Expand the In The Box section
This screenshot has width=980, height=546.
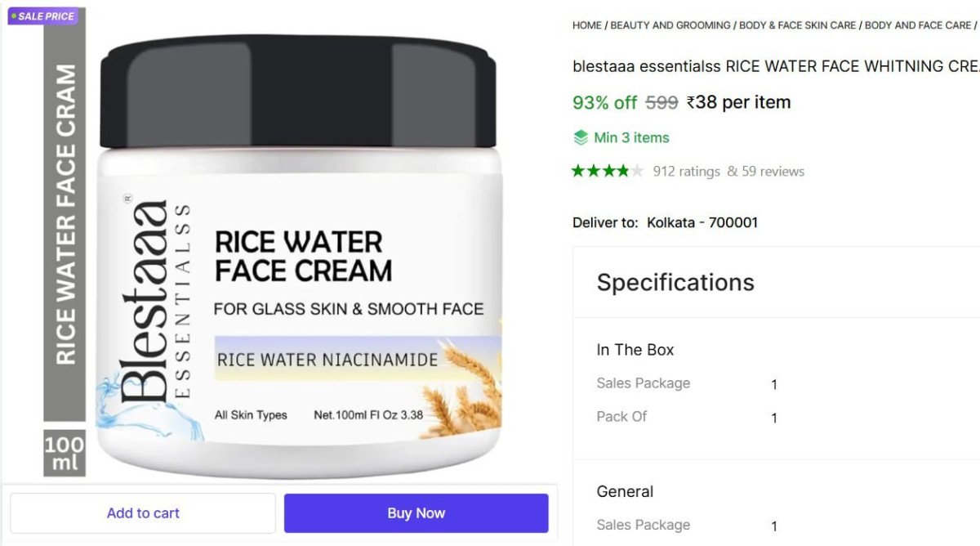(x=635, y=349)
